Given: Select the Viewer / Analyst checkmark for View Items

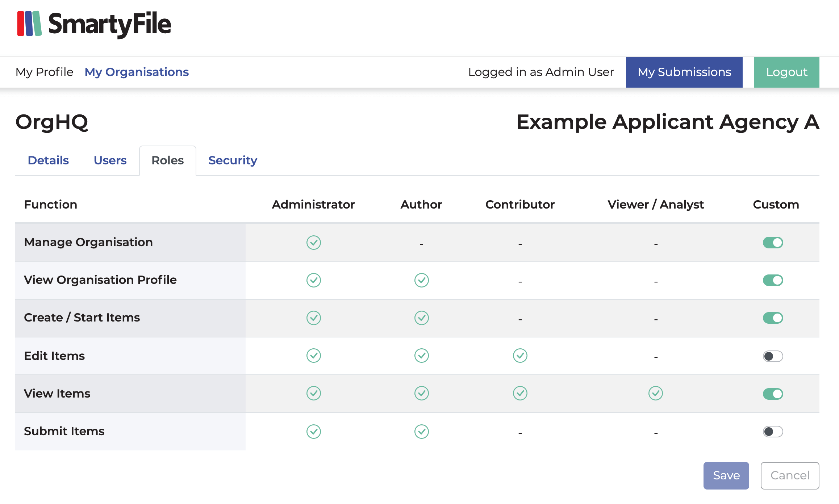Looking at the screenshot, I should (656, 394).
